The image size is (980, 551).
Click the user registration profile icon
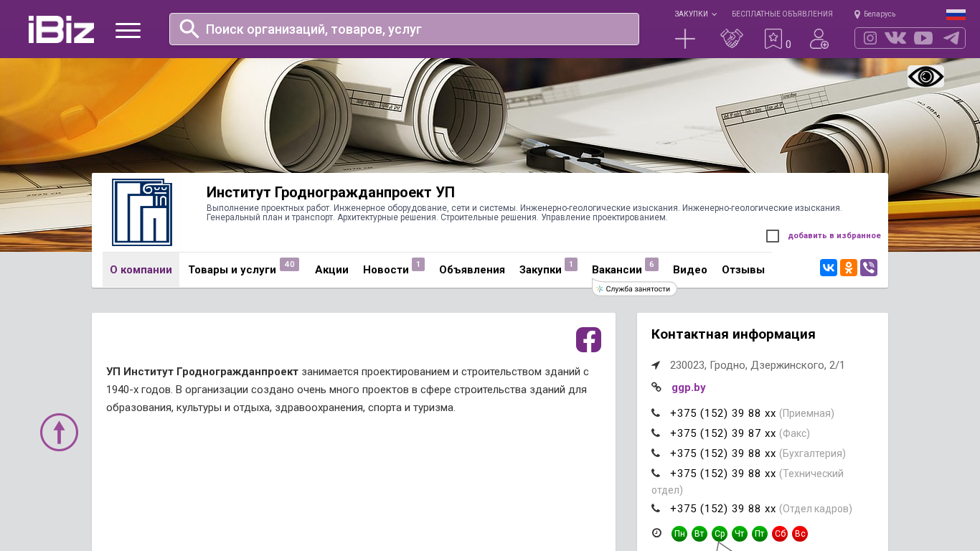(x=819, y=39)
